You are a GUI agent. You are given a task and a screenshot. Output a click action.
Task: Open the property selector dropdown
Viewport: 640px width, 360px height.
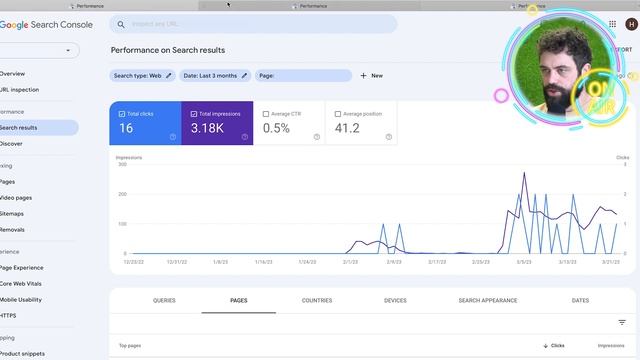(40, 50)
